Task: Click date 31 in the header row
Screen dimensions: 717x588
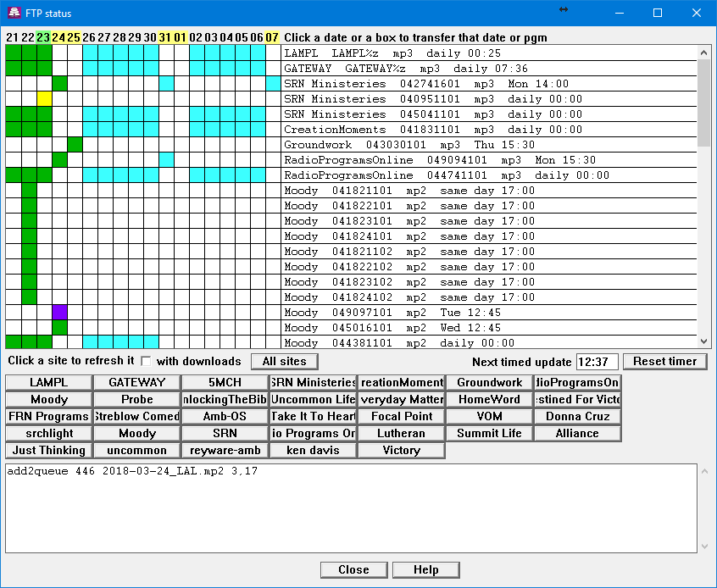Action: click(x=165, y=37)
